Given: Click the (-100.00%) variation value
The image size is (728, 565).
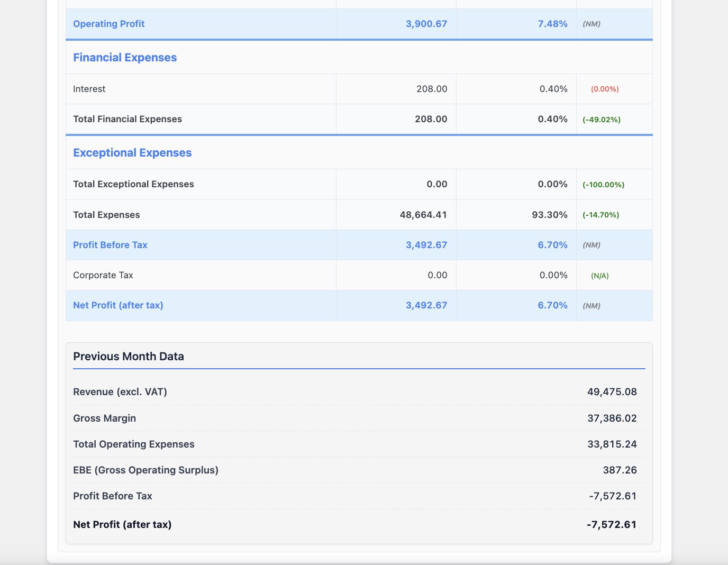Looking at the screenshot, I should 604,185.
